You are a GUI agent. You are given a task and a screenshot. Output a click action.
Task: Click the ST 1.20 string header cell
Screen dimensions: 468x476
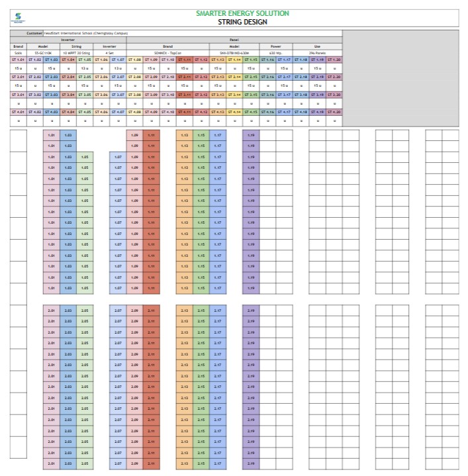pyautogui.click(x=334, y=60)
